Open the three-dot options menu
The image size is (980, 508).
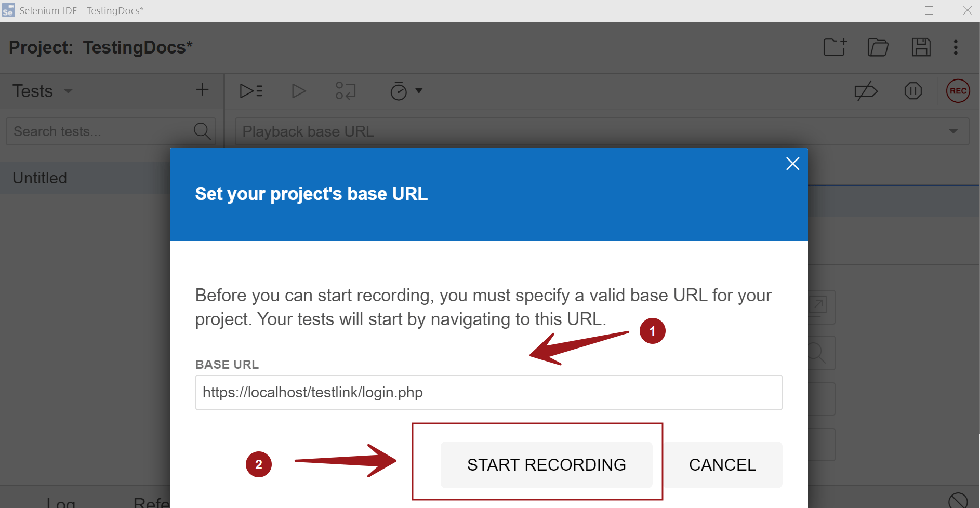tap(956, 47)
